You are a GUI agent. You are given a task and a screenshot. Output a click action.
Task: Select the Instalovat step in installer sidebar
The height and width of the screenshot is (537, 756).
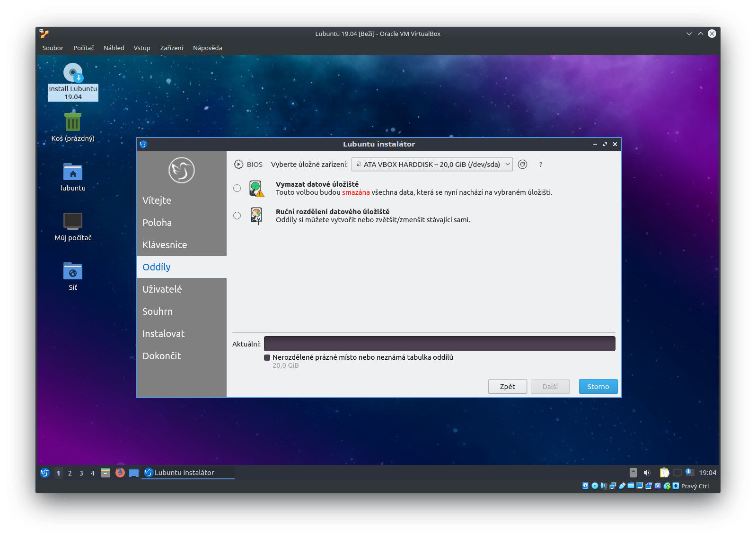[182, 334]
